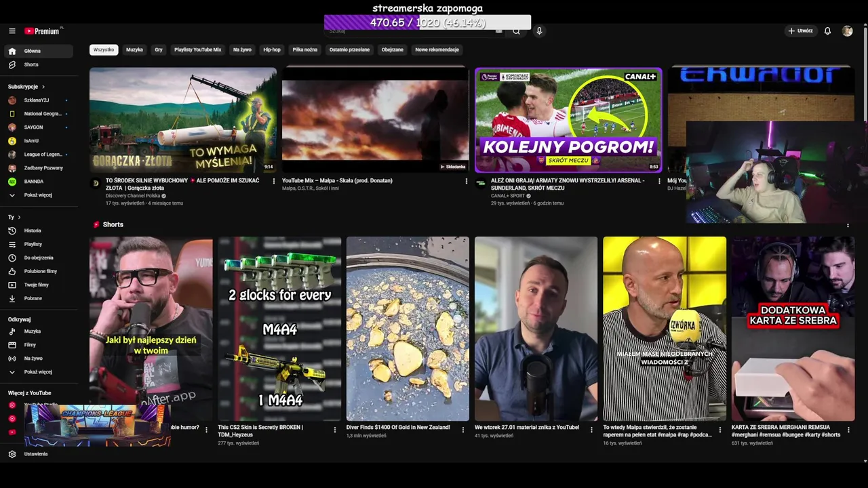868x488 pixels.
Task: Click the streamerska zapomoga progress bar
Action: pos(427,22)
